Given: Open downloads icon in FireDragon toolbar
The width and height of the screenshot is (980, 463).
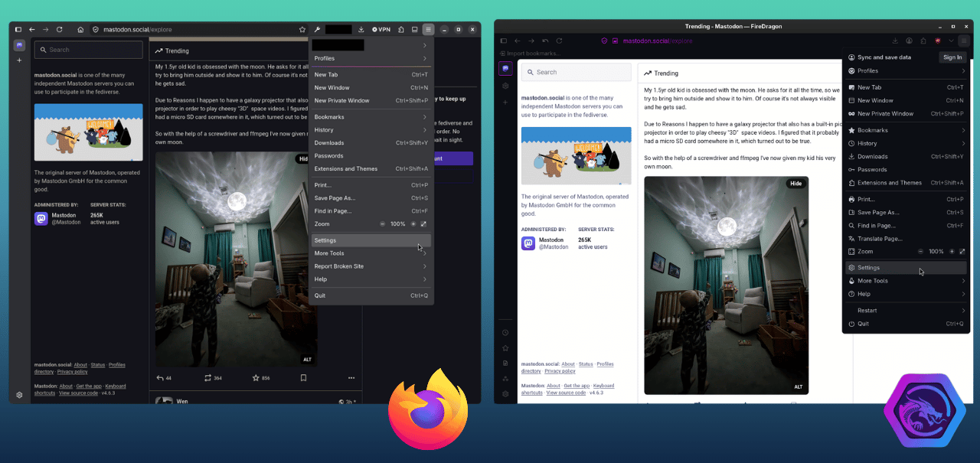Looking at the screenshot, I should pyautogui.click(x=895, y=41).
